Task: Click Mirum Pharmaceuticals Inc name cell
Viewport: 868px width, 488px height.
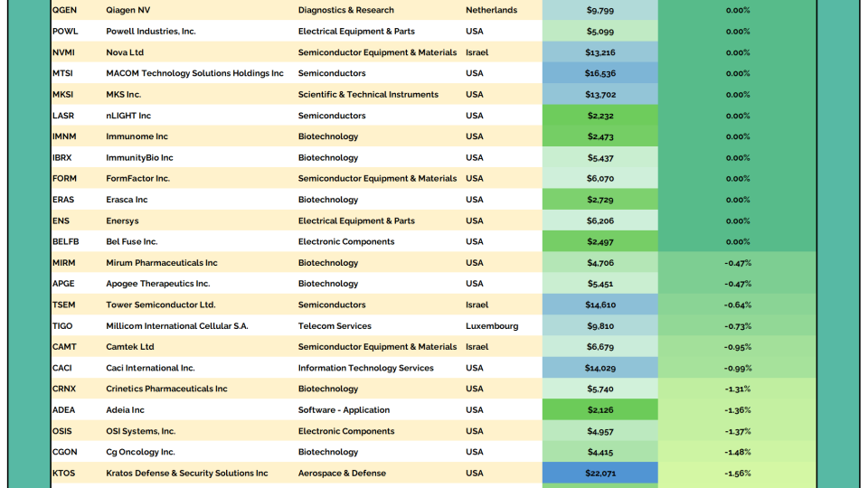Action: point(162,262)
